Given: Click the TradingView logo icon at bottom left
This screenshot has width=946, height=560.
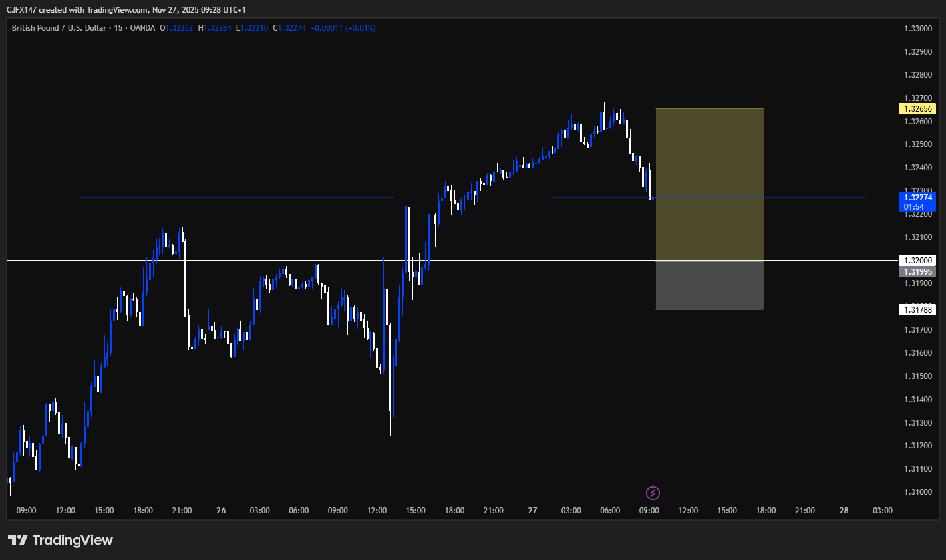Looking at the screenshot, I should coord(17,540).
